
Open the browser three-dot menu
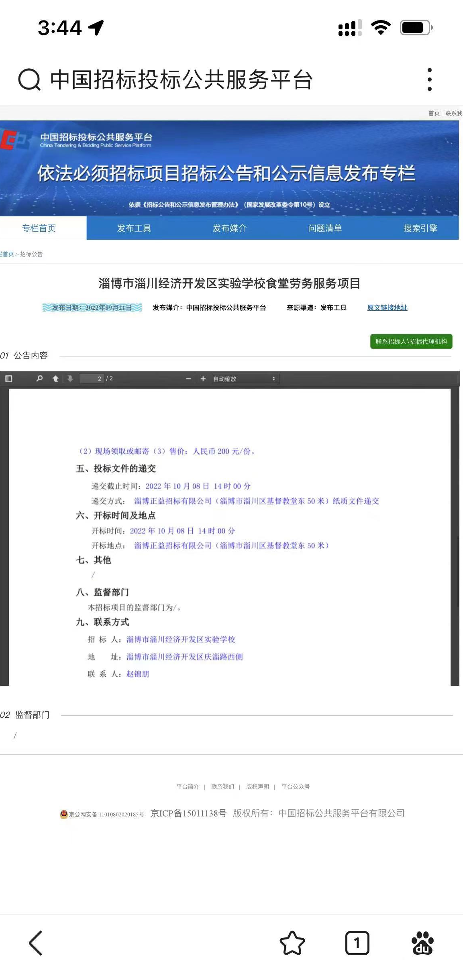(x=429, y=79)
